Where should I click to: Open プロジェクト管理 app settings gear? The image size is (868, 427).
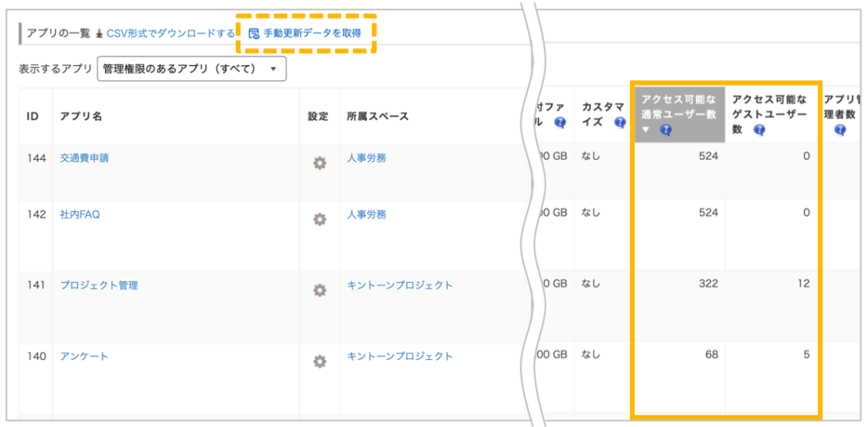(320, 291)
